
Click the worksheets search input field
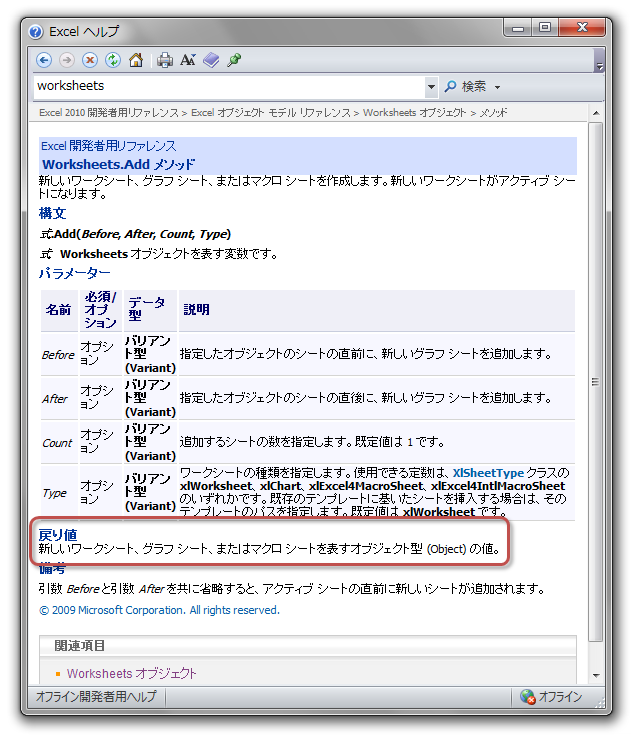229,86
